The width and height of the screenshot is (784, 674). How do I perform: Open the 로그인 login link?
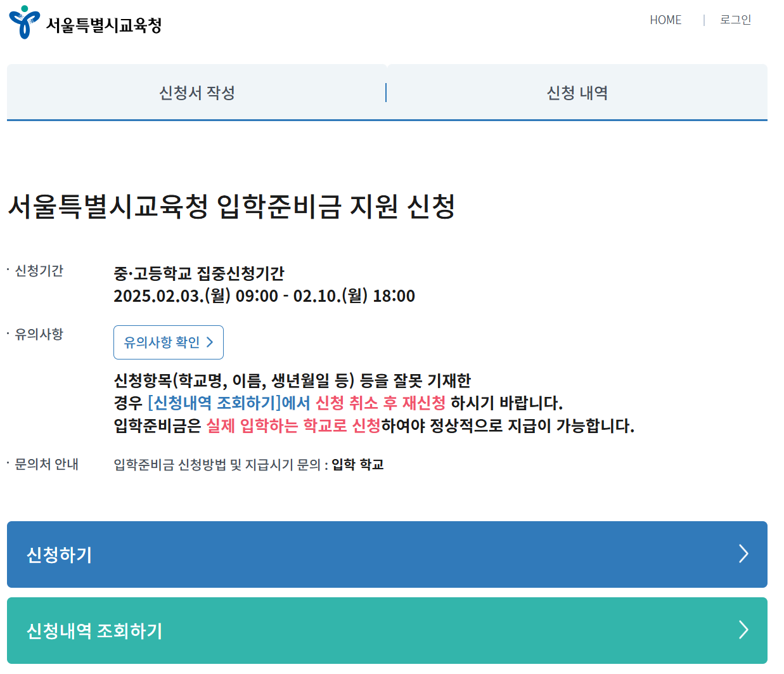[x=735, y=20]
